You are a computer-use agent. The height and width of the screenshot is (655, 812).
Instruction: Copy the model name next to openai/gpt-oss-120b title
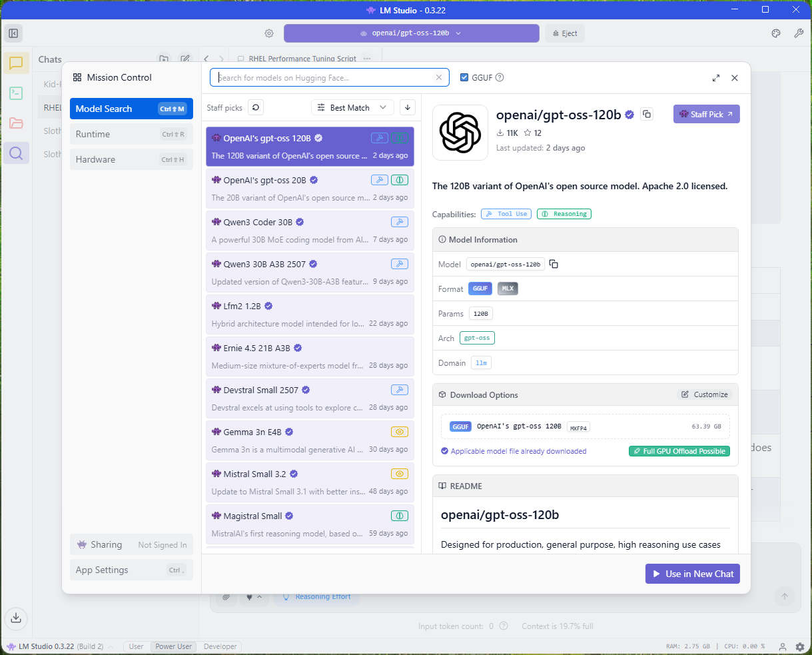[x=646, y=115]
